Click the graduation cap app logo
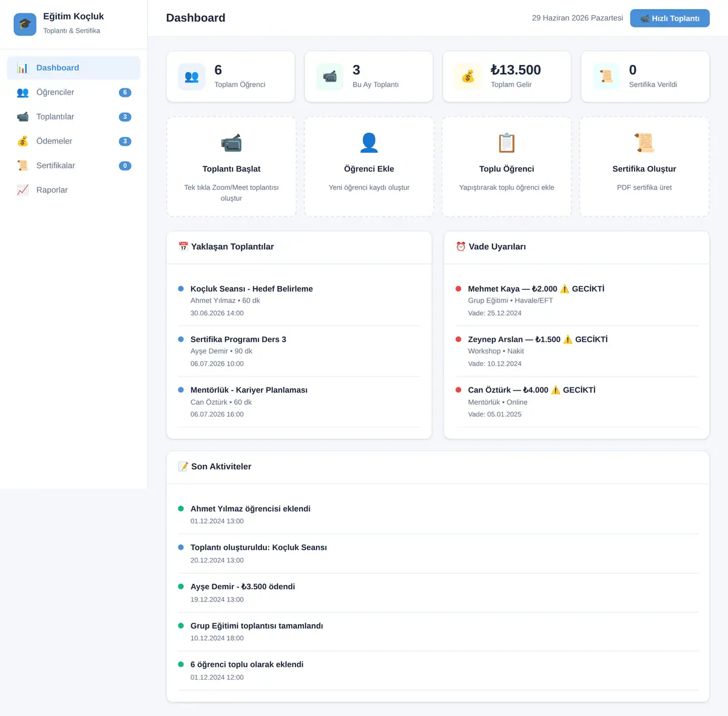The height and width of the screenshot is (716, 728). click(x=25, y=24)
